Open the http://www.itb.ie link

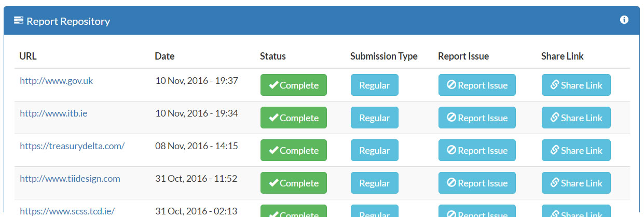[53, 113]
